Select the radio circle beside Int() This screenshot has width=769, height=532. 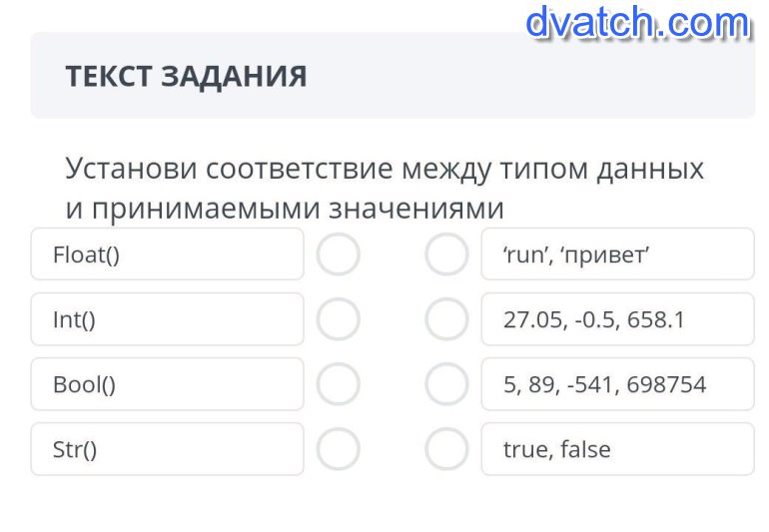pyautogui.click(x=339, y=319)
